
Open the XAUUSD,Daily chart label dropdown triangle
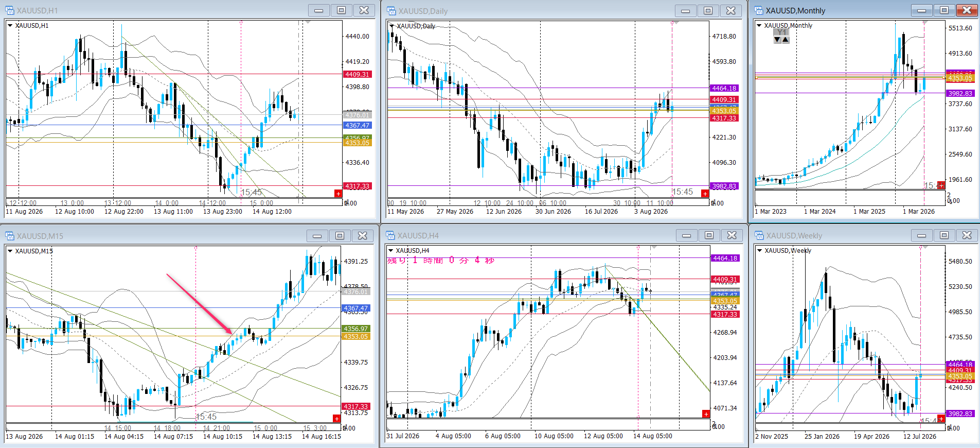click(392, 26)
